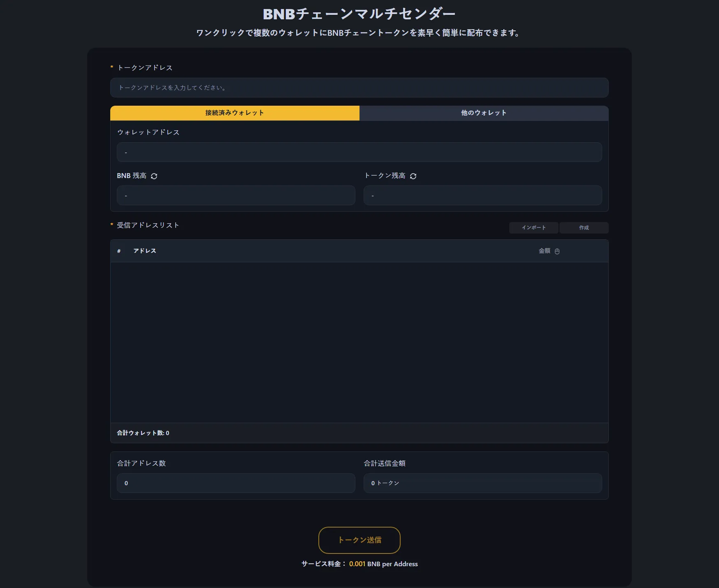Focus the トークンアドレス input field
The image size is (719, 588).
[x=359, y=88]
